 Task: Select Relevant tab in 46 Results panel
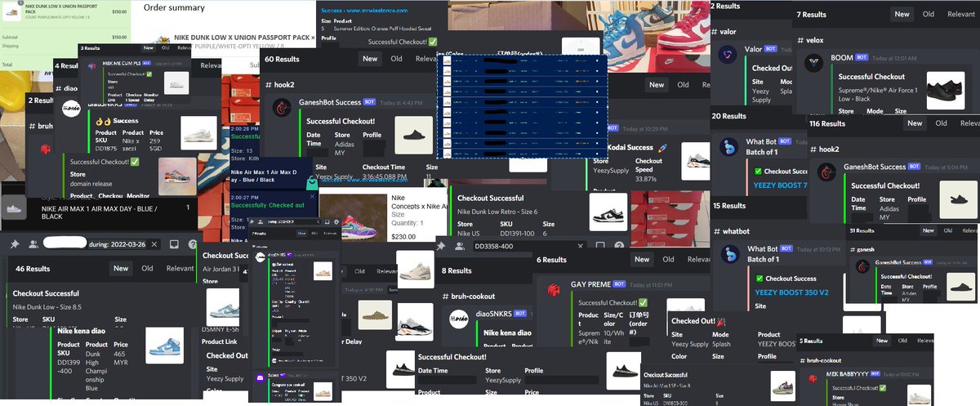[x=180, y=268]
